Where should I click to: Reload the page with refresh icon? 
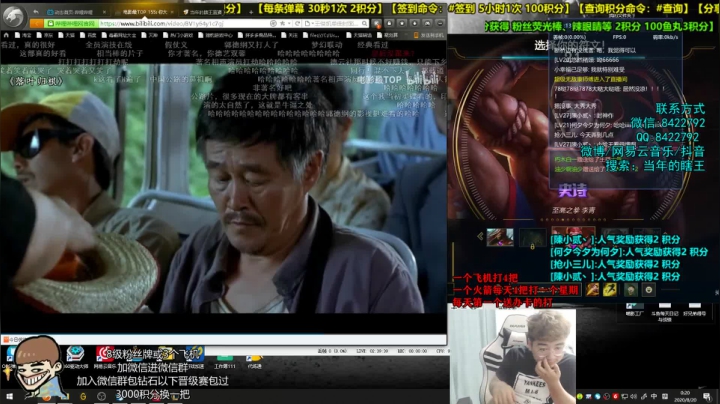tap(298, 23)
